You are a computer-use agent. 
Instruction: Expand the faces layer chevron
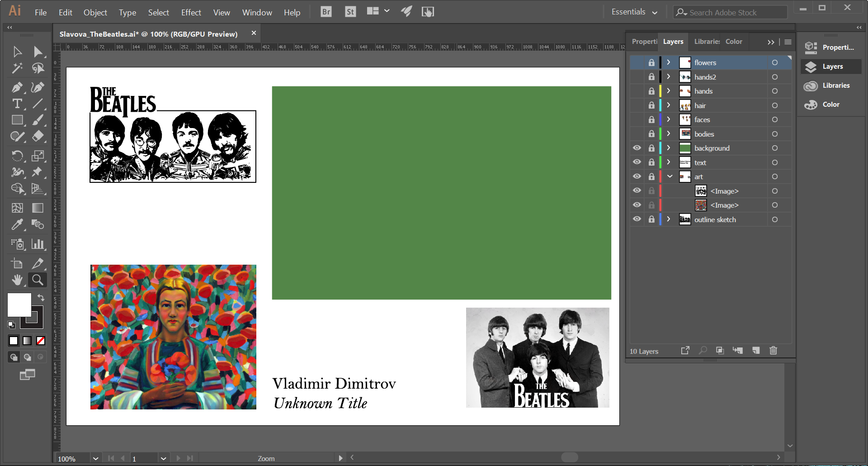[x=669, y=119]
